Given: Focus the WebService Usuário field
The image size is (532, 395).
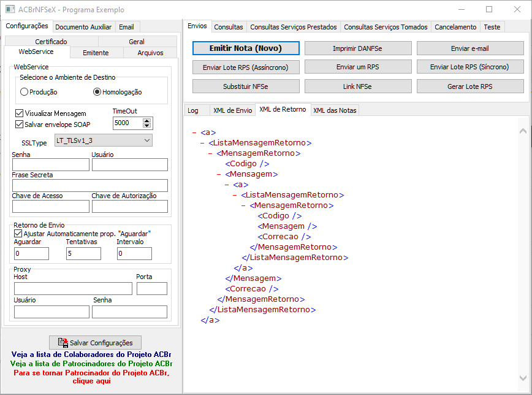Looking at the screenshot, I should 130,165.
